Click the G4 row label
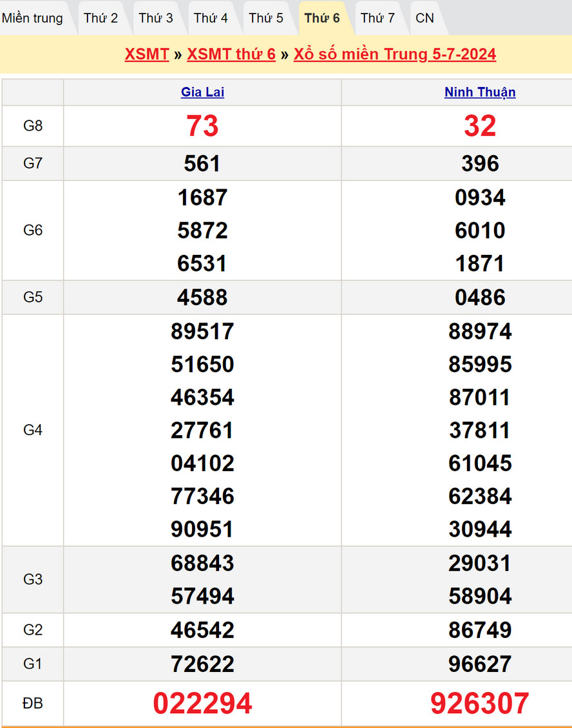 tap(33, 430)
